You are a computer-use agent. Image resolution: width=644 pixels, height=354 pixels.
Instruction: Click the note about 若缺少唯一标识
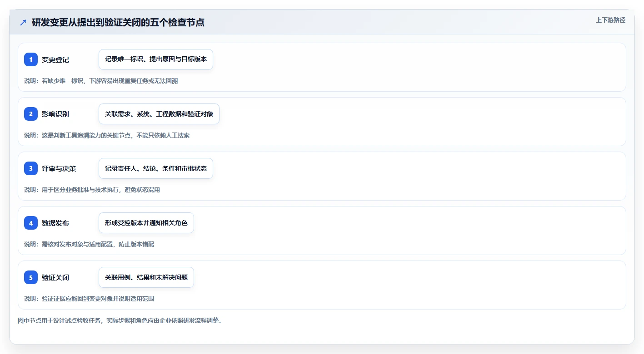(x=101, y=81)
